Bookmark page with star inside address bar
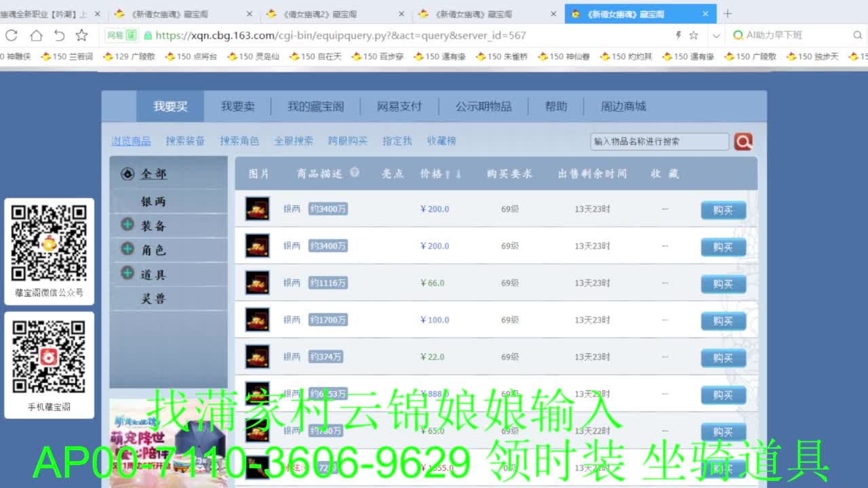Screen dimensions: 868x488 (x=694, y=35)
